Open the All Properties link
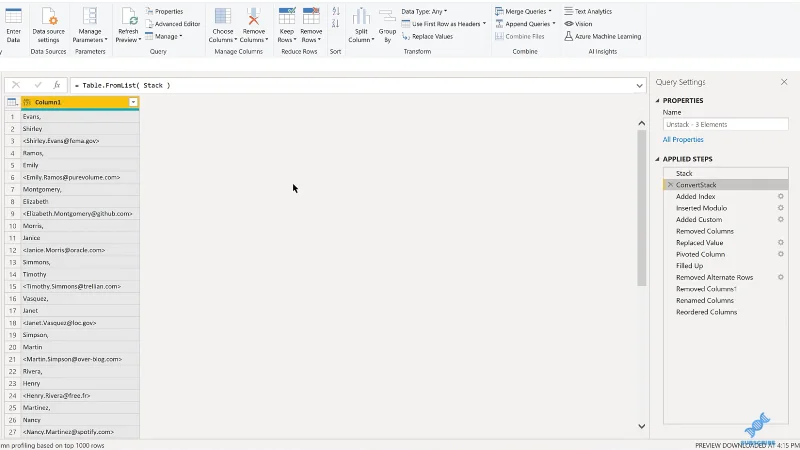The height and width of the screenshot is (450, 800). pyautogui.click(x=683, y=139)
